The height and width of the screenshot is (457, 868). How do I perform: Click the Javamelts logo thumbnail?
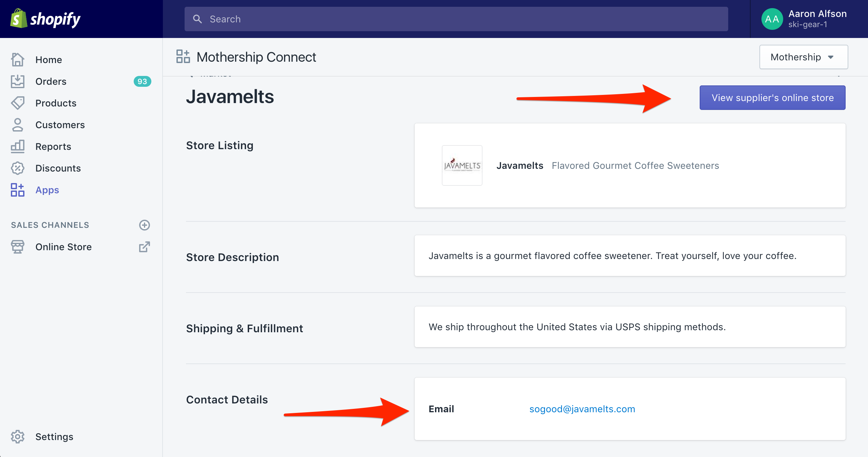462,165
